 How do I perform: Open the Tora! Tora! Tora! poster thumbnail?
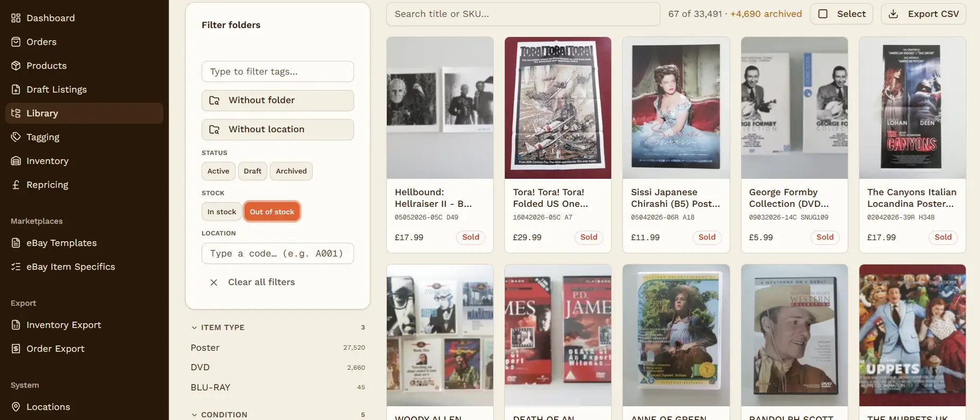click(x=558, y=108)
